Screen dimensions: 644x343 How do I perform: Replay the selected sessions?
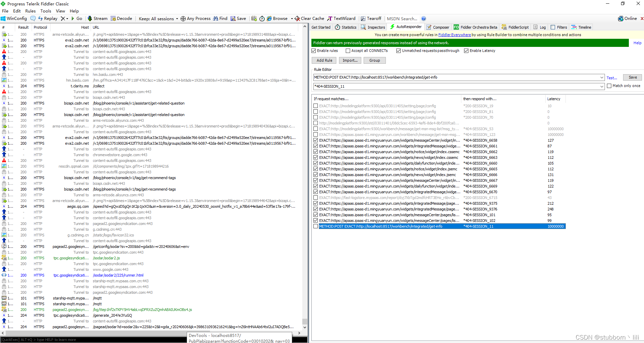click(48, 19)
